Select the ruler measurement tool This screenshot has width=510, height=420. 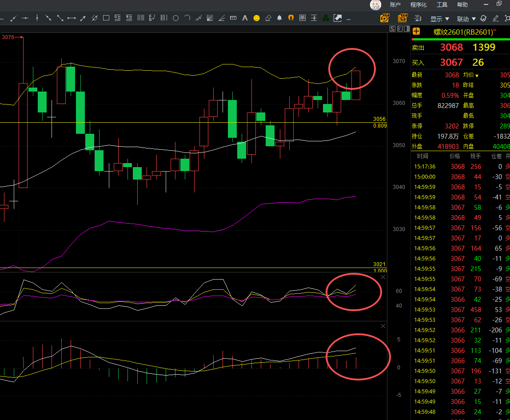click(233, 18)
